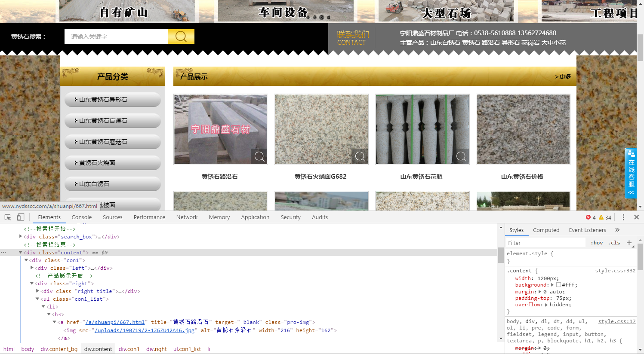Open the Security tab

coord(291,217)
